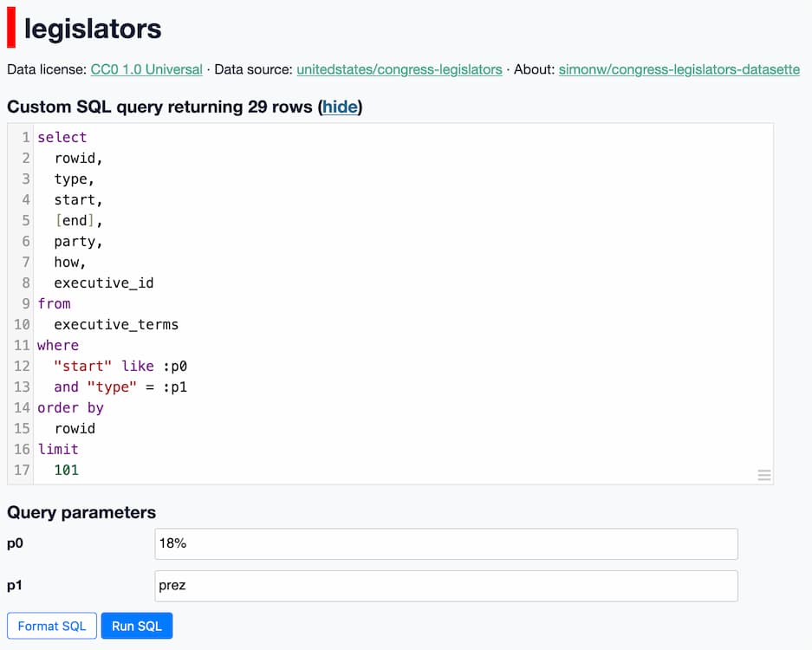Viewport: 812px width, 650px height.
Task: Click the Format SQL button
Action: pyautogui.click(x=52, y=626)
